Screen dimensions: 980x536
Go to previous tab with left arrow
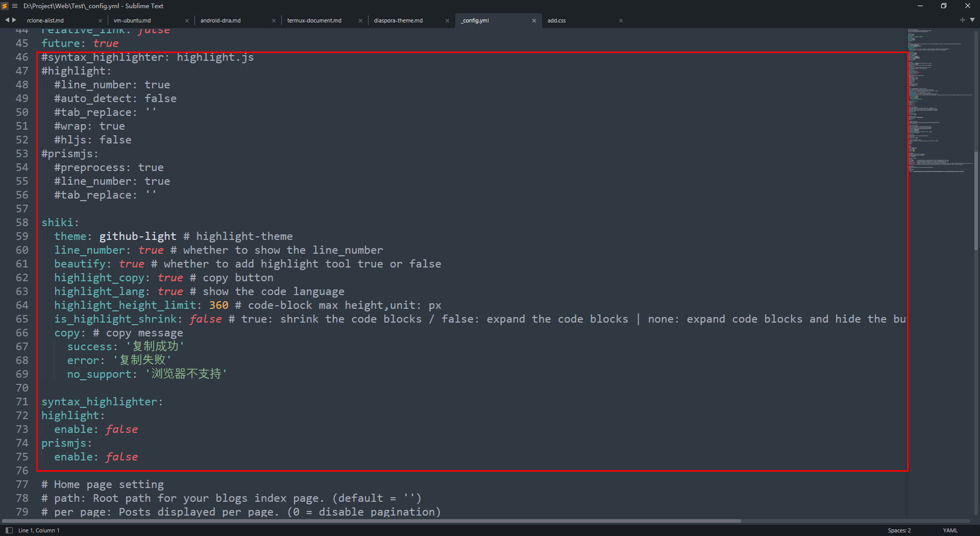[7, 20]
